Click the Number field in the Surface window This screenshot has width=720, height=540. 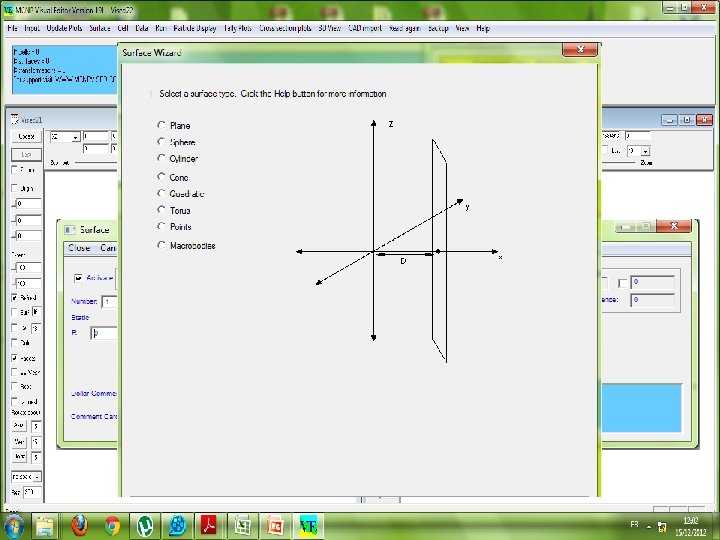(x=109, y=302)
